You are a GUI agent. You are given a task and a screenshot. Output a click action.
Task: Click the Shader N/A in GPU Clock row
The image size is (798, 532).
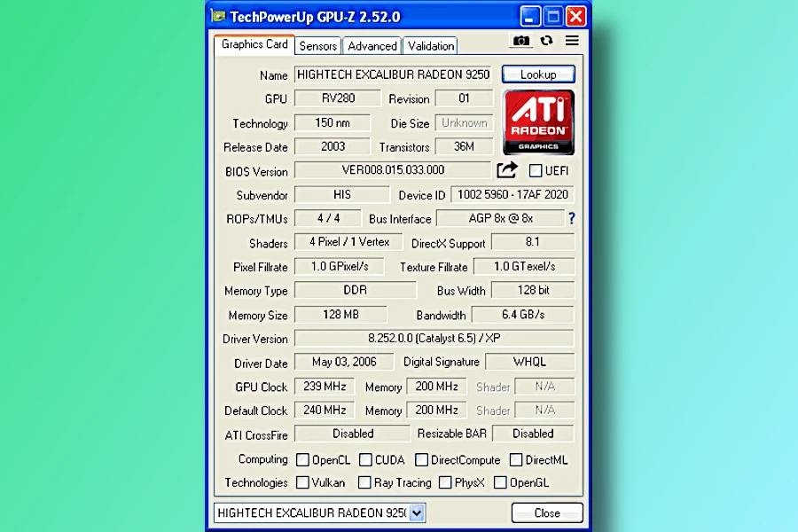tap(544, 387)
